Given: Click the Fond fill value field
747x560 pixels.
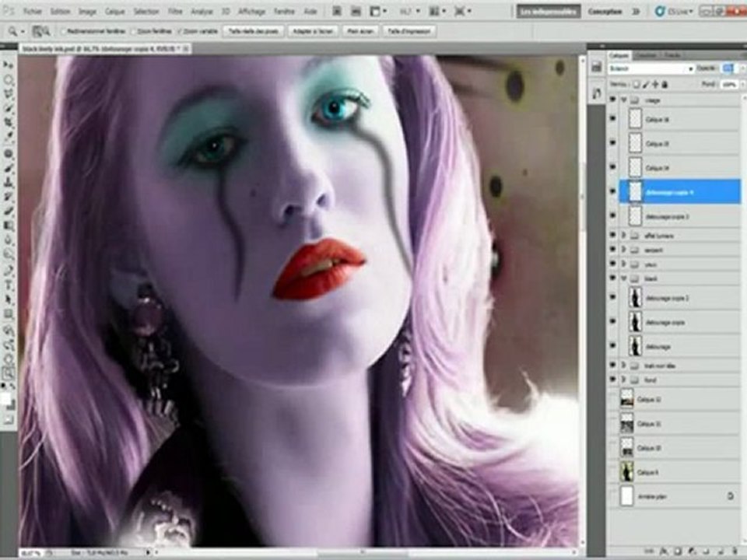Looking at the screenshot, I should 729,84.
